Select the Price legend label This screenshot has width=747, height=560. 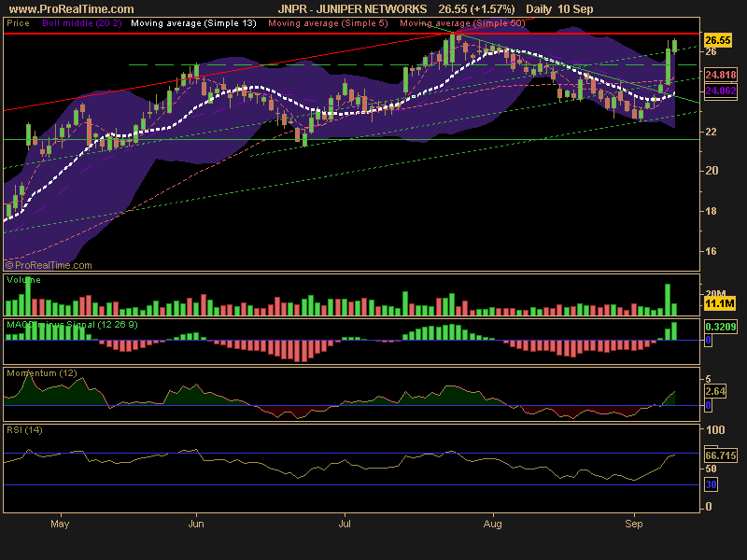pyautogui.click(x=18, y=22)
